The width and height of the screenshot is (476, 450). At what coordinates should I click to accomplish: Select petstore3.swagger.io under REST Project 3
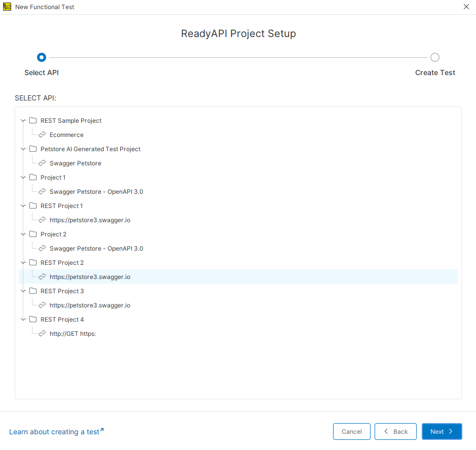pyautogui.click(x=90, y=305)
